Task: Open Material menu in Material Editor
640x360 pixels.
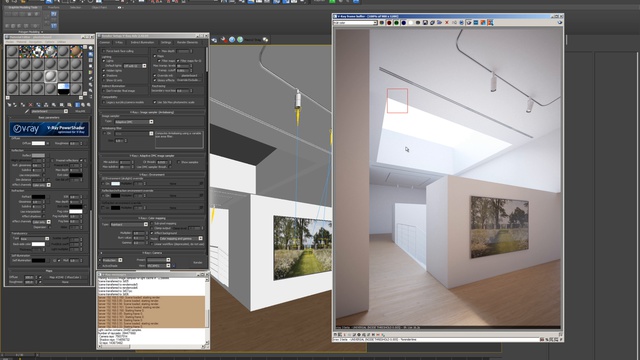Action: 21,42
